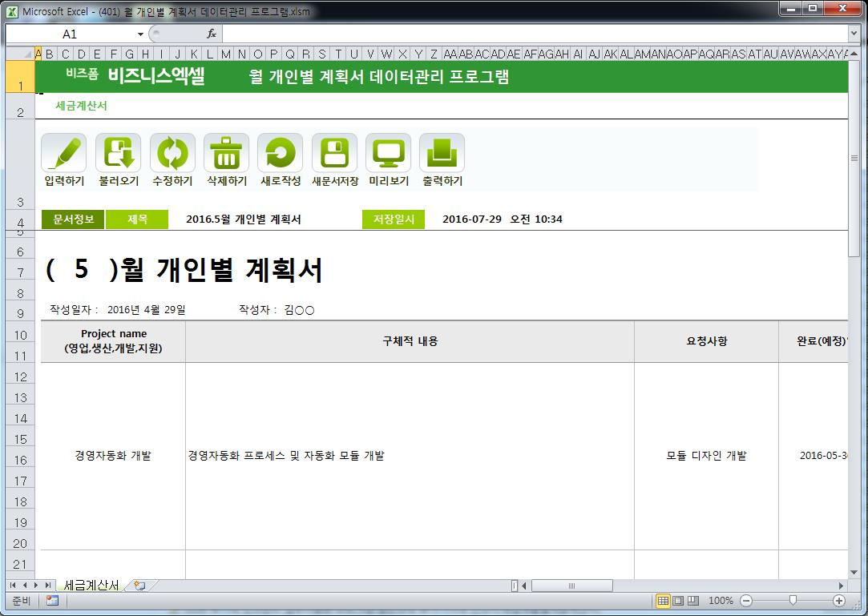The height and width of the screenshot is (616, 868).
Task: Zoom out with the minus button
Action: click(x=746, y=601)
